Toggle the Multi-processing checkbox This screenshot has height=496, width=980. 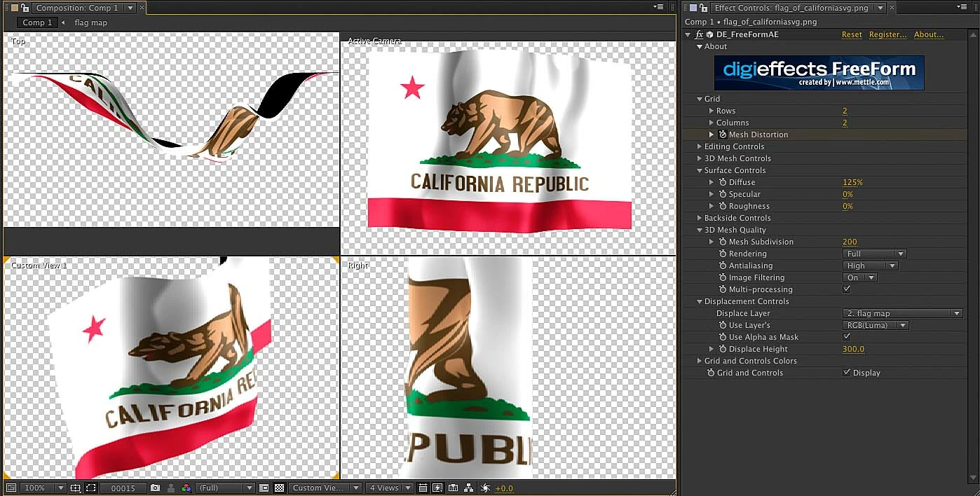[847, 289]
